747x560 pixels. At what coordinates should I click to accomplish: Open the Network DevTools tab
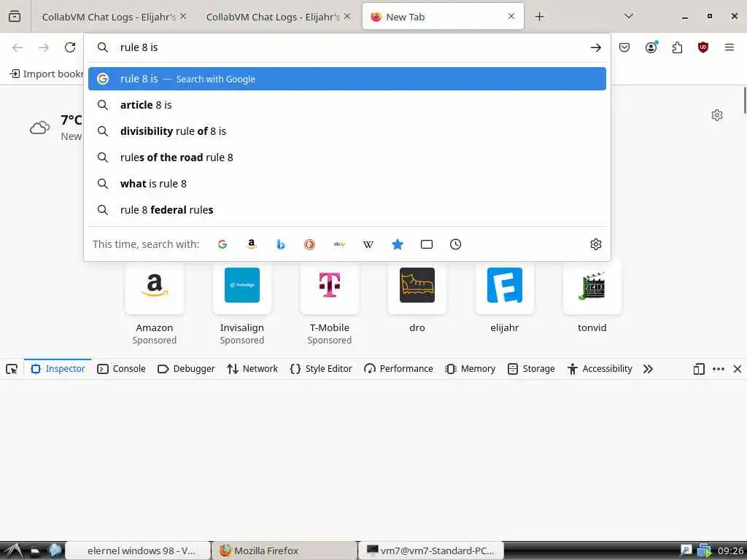point(252,369)
